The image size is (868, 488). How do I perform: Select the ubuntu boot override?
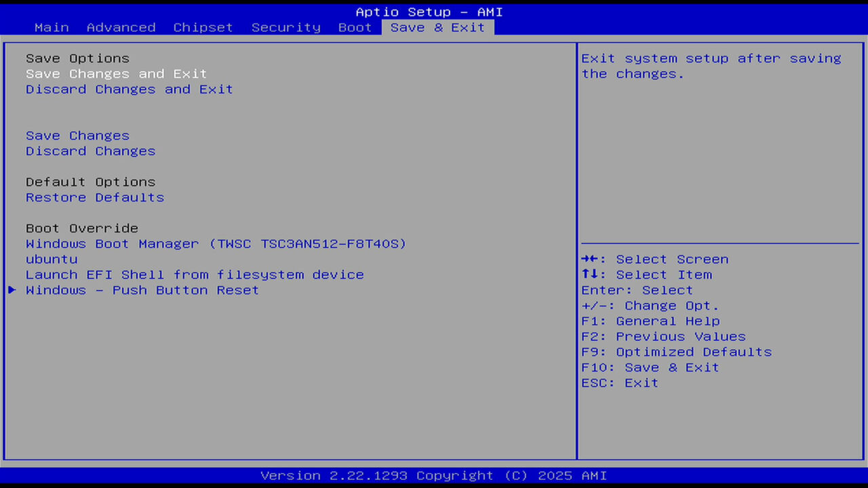pos(52,260)
